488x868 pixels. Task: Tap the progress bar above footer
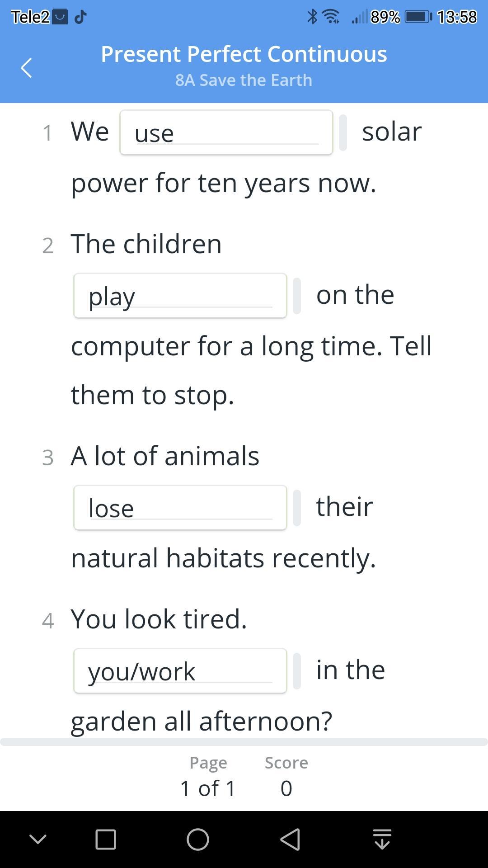pyautogui.click(x=244, y=742)
